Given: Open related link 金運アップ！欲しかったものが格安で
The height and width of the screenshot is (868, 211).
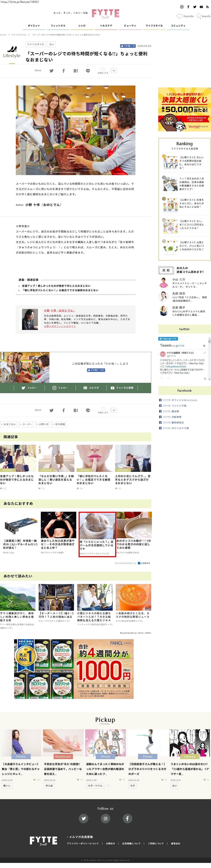Looking at the screenshot, I should click(56, 286).
